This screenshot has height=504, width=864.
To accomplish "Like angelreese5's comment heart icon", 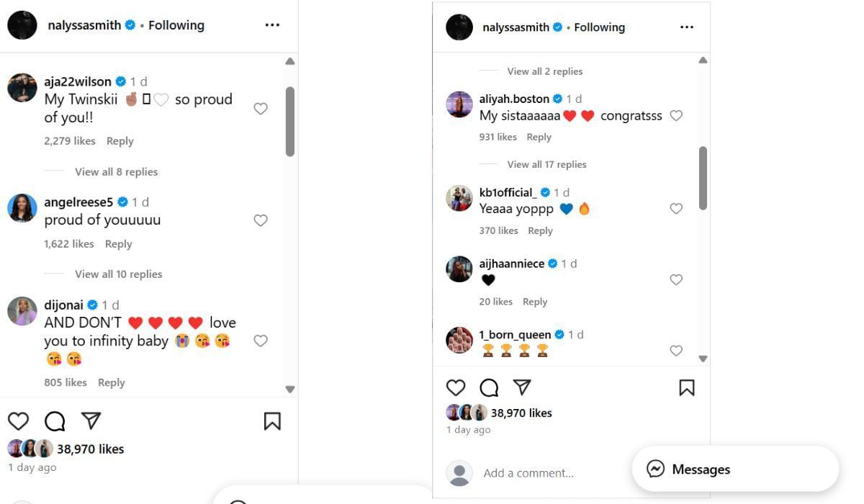I will point(261,220).
